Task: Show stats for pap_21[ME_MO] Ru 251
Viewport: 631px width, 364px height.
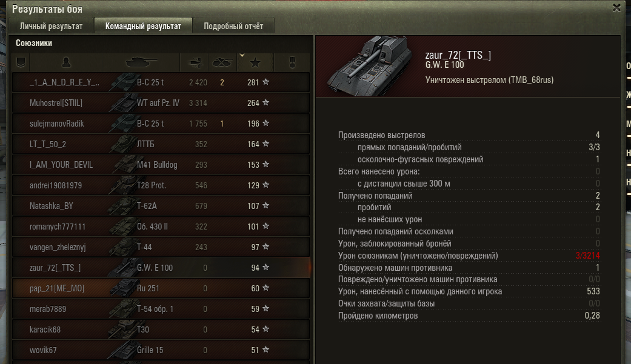Action: (161, 288)
